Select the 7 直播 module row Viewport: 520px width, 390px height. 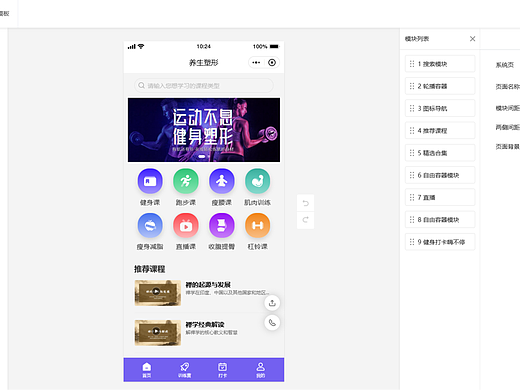pos(440,197)
